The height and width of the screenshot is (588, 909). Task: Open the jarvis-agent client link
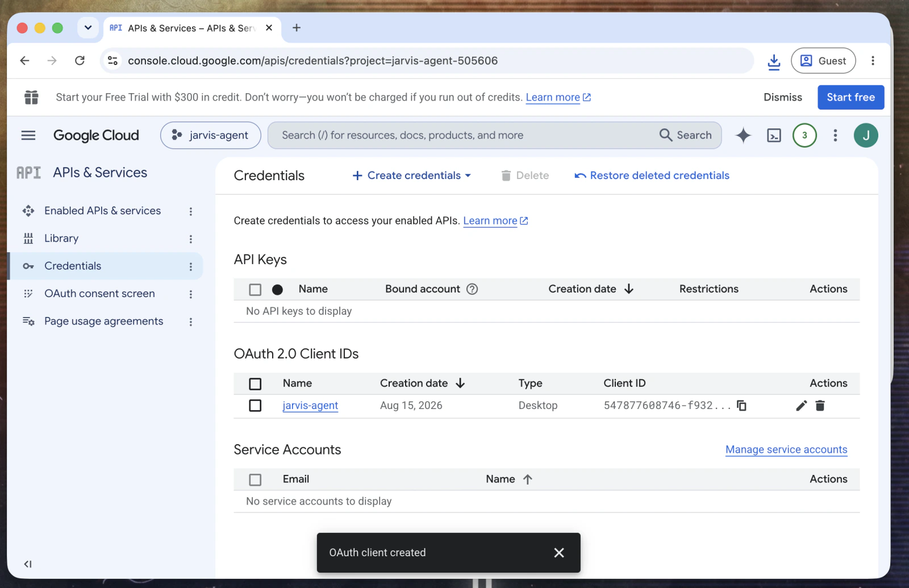coord(310,406)
